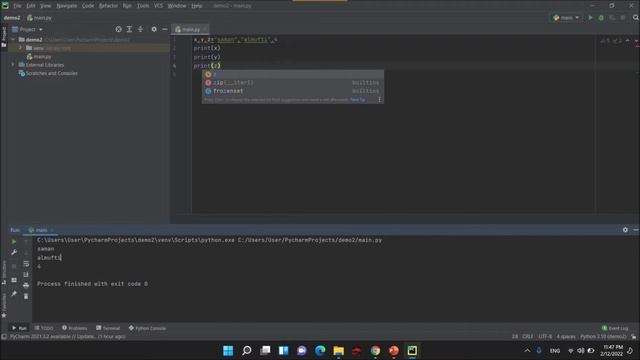Click the CRLF line separator widget
The height and width of the screenshot is (360, 640).
point(527,337)
